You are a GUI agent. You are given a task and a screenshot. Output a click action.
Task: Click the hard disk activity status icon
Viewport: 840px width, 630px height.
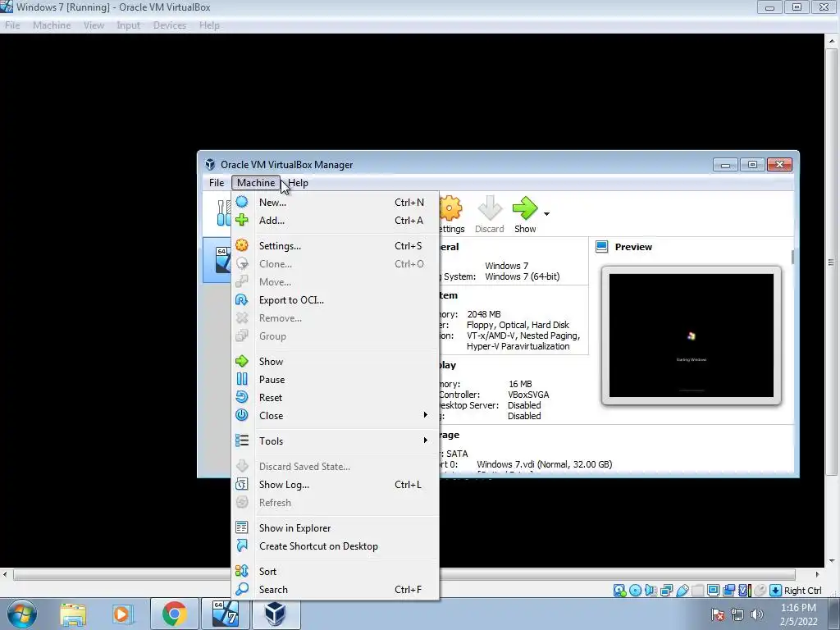click(x=620, y=591)
